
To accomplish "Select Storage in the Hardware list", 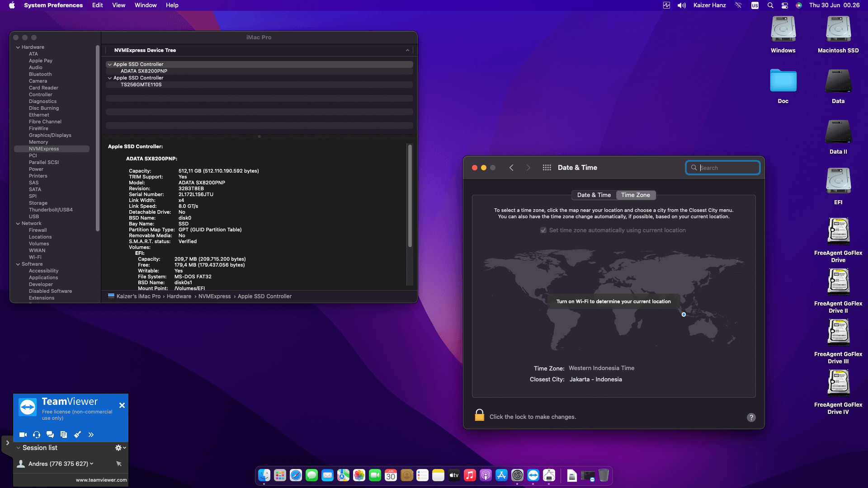I will pyautogui.click(x=38, y=203).
